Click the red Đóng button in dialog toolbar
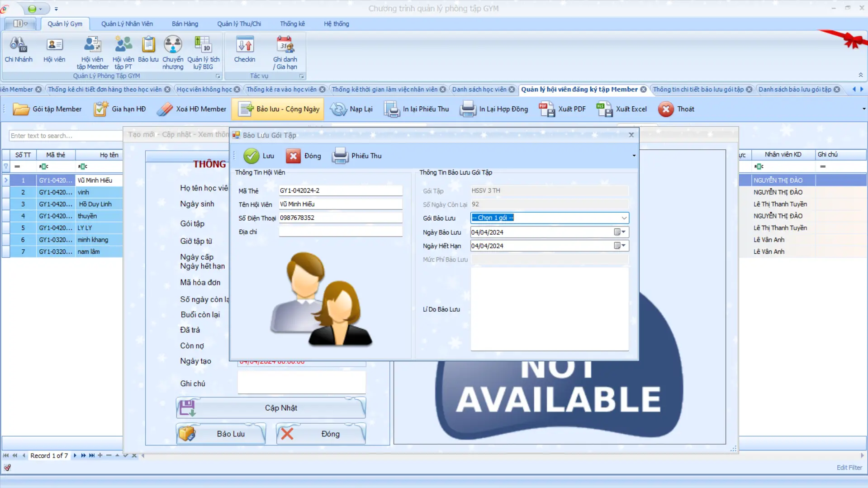 pos(293,156)
